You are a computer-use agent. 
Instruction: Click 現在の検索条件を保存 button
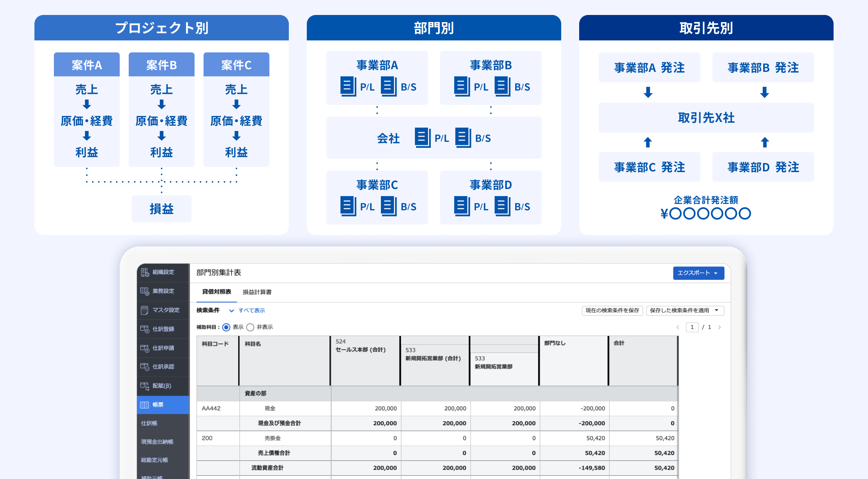pos(612,310)
